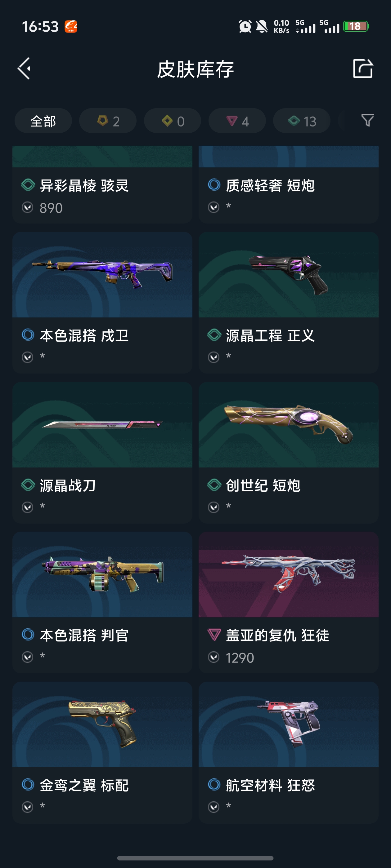Open the 源晶战刀 knife skin card
This screenshot has height=868, width=391.
coord(102,453)
